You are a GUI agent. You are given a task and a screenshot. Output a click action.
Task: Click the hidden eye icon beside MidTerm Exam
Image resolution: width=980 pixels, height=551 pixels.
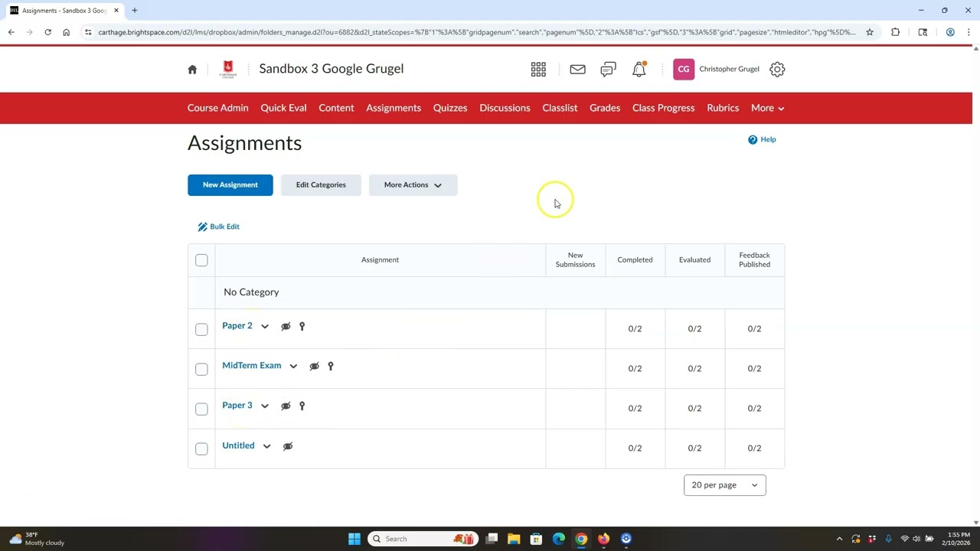click(314, 366)
